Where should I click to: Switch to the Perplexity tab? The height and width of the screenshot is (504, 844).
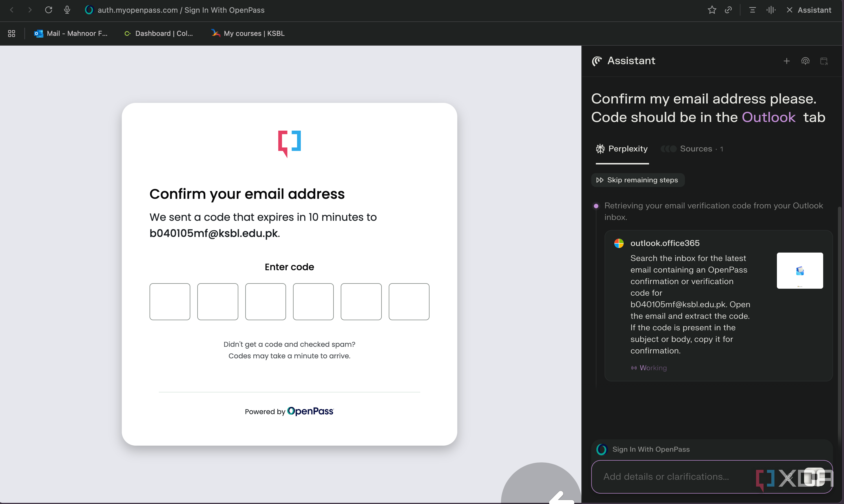(622, 149)
